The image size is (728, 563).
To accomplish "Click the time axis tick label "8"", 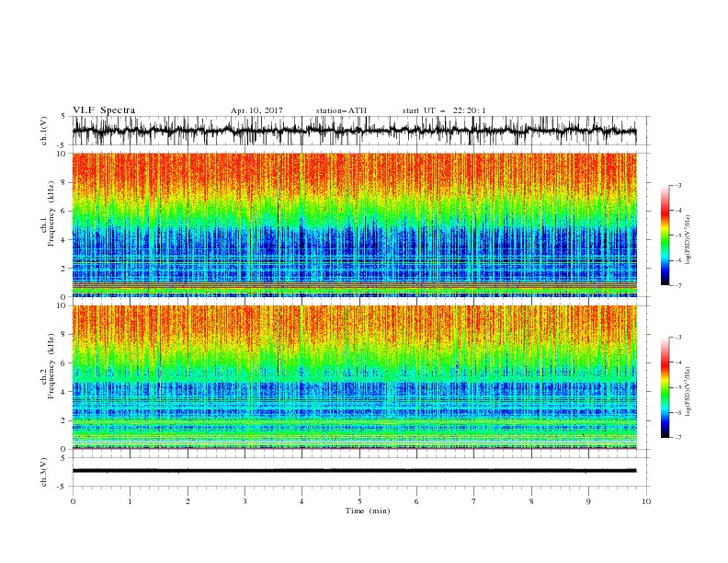I will [x=531, y=501].
